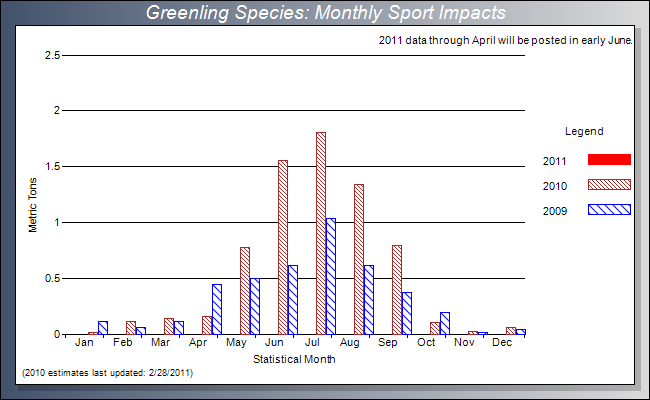Click the red hatched 2010 legend swatch
650x400 pixels.
pos(609,185)
